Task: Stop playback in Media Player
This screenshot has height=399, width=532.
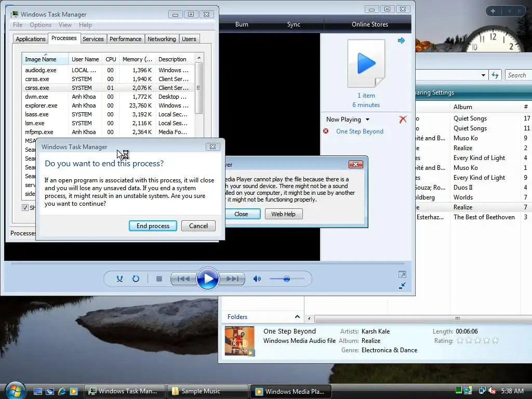Action: coord(159,279)
